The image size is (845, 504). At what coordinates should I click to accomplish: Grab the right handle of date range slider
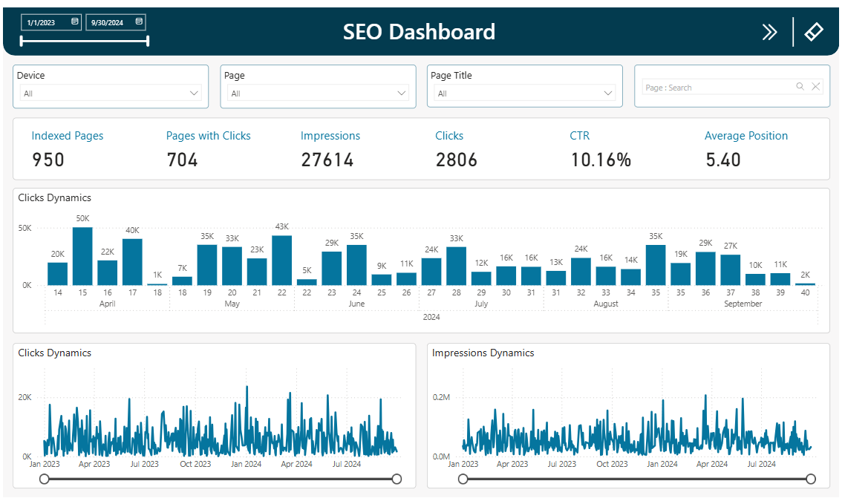click(148, 41)
